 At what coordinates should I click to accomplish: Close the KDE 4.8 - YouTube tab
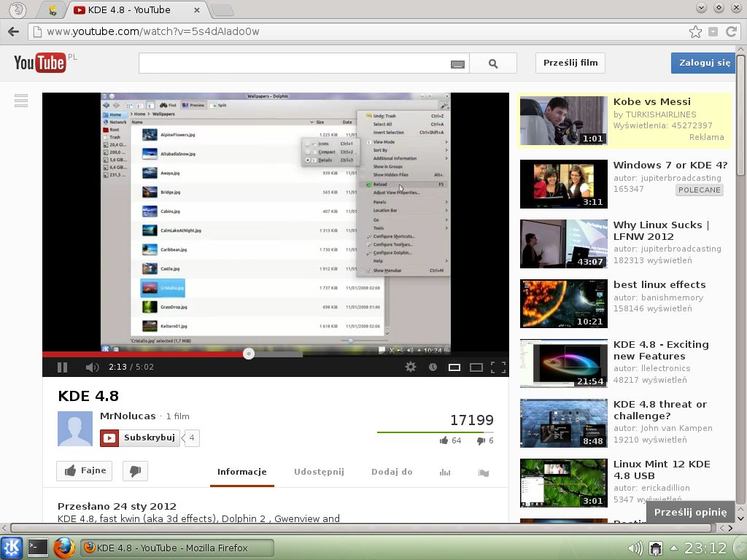click(197, 10)
